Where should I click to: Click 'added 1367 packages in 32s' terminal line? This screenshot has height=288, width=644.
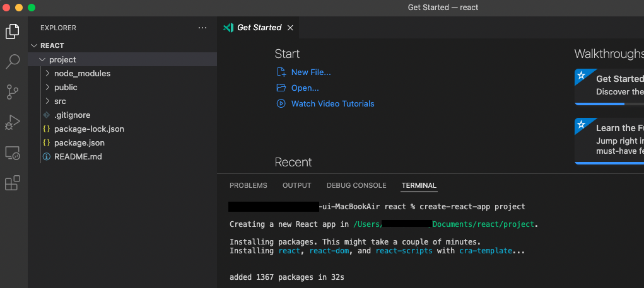pyautogui.click(x=287, y=277)
